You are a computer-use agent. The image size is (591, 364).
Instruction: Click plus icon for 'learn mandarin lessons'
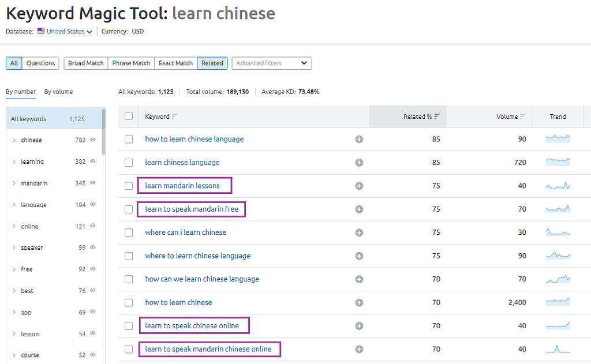click(359, 186)
